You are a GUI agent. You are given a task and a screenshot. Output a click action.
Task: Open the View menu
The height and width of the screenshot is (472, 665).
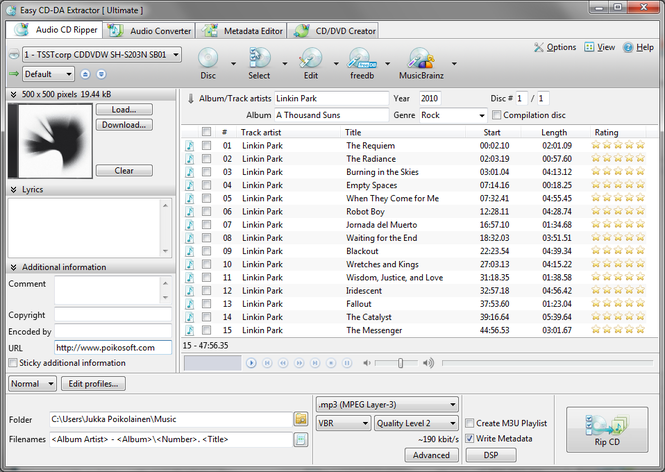point(600,47)
